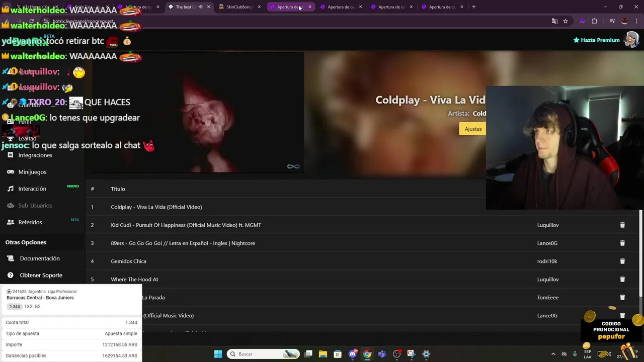Image resolution: width=644 pixels, height=362 pixels.
Task: Open the Windows Start menu
Action: tap(218, 354)
